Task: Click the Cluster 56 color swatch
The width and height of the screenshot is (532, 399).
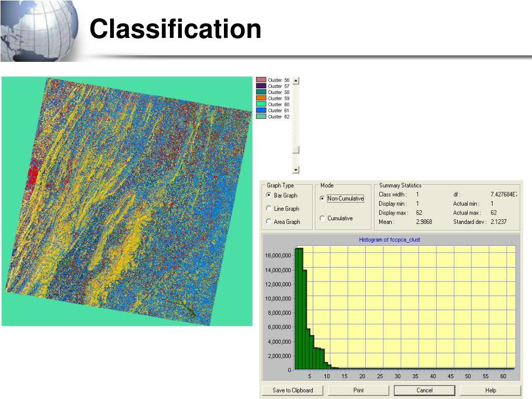Action: click(261, 80)
